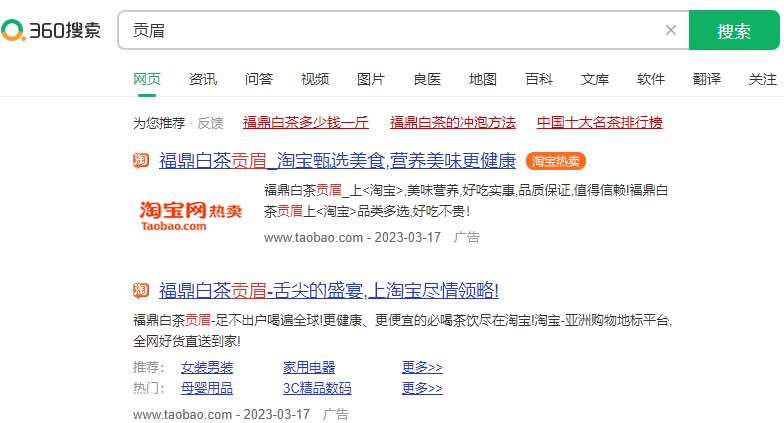Image resolution: width=784 pixels, height=423 pixels.
Task: Switch to the 关注 tab
Action: (763, 79)
